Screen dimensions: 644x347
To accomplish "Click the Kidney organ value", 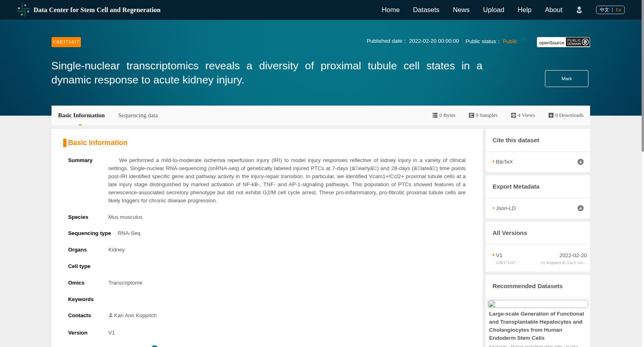I will coord(116,249).
